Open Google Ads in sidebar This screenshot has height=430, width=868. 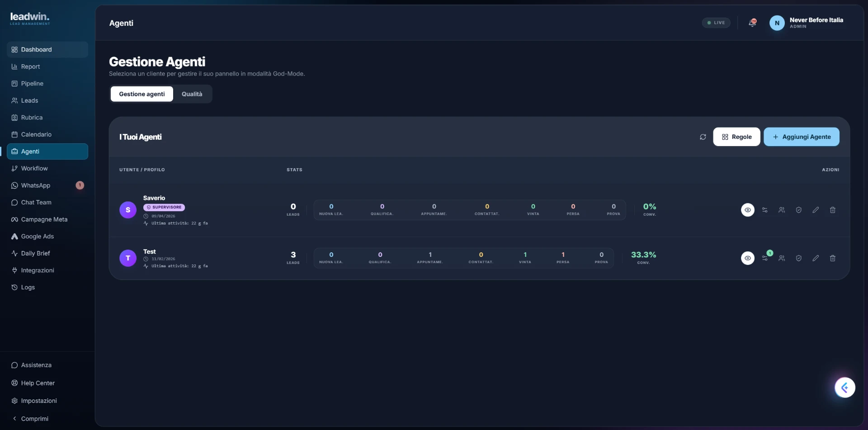[47, 236]
